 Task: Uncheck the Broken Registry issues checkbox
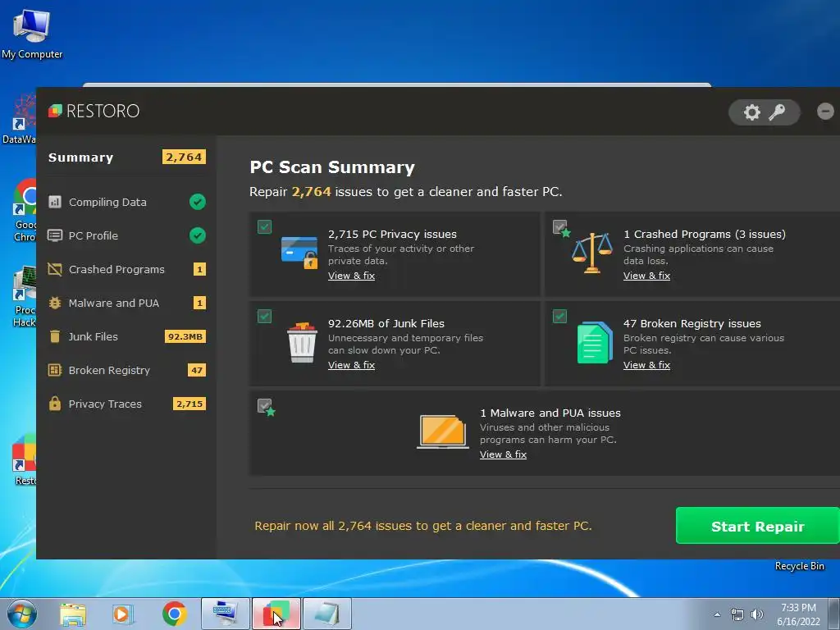[x=559, y=316]
